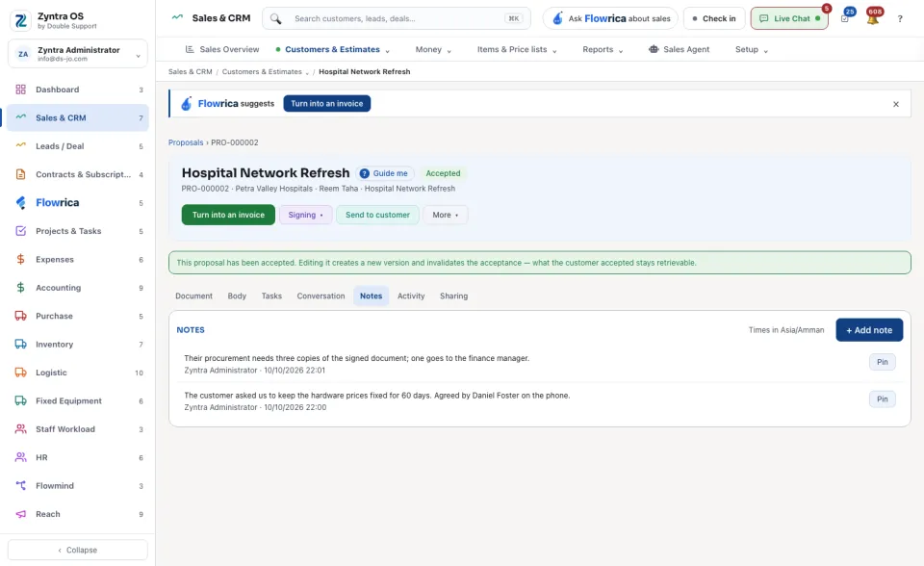This screenshot has width=924, height=566.
Task: Click the Flowrica sidebar logo icon
Action: [x=20, y=203]
